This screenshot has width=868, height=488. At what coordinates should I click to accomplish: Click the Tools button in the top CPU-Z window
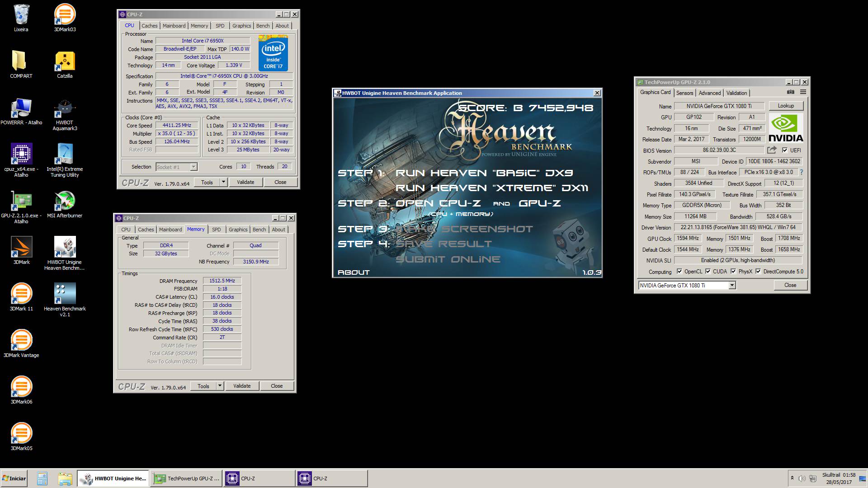207,182
